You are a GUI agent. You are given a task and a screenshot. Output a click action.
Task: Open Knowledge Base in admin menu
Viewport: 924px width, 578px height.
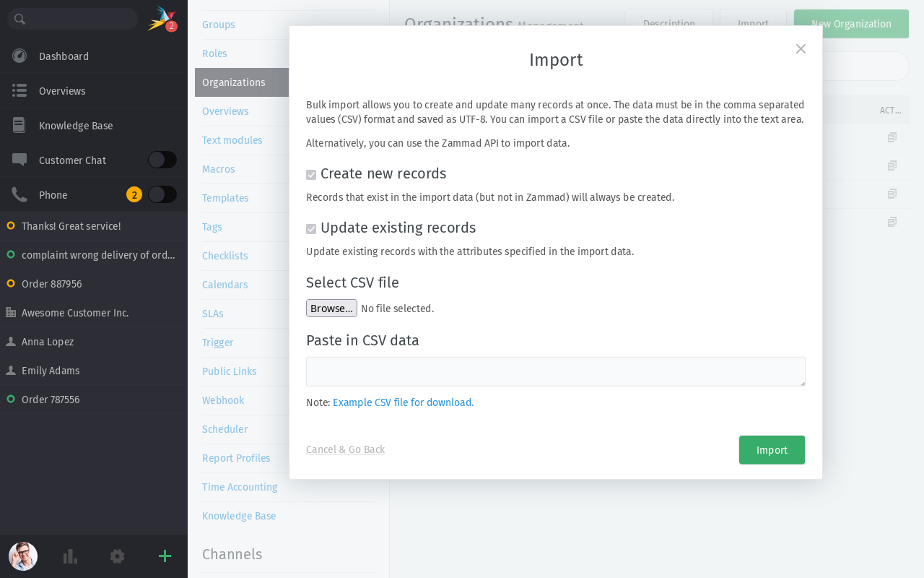click(x=239, y=516)
